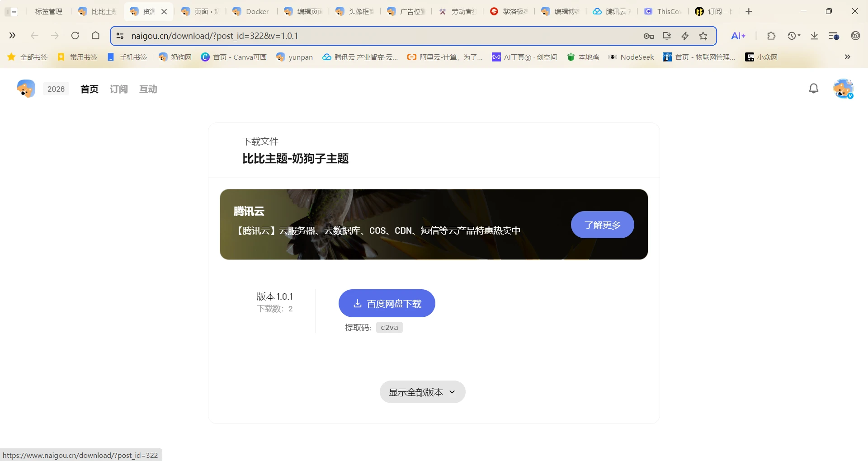Click 了解更多 on Tencent Cloud banner
Image resolution: width=868 pixels, height=461 pixels.
(x=603, y=225)
